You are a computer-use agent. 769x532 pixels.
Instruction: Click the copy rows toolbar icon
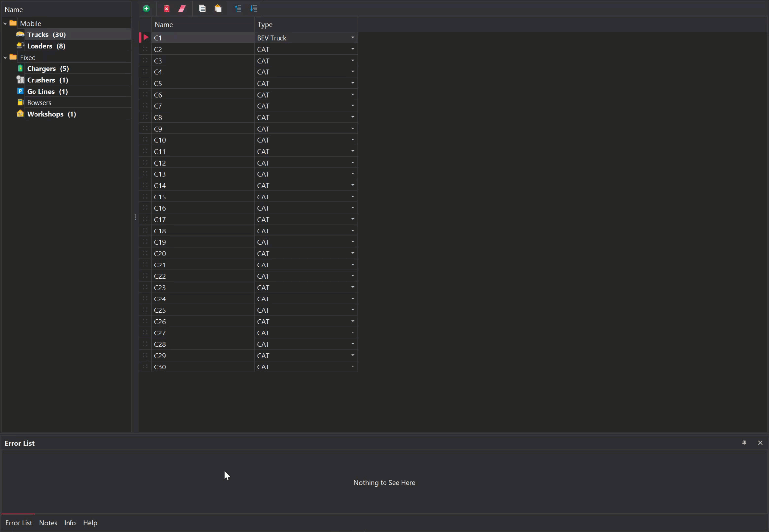202,8
